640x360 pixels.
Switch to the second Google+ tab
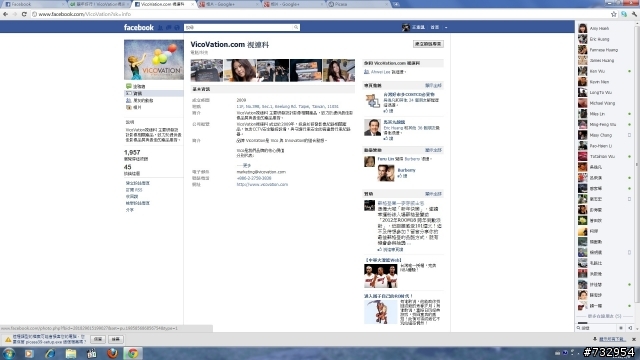click(x=293, y=4)
